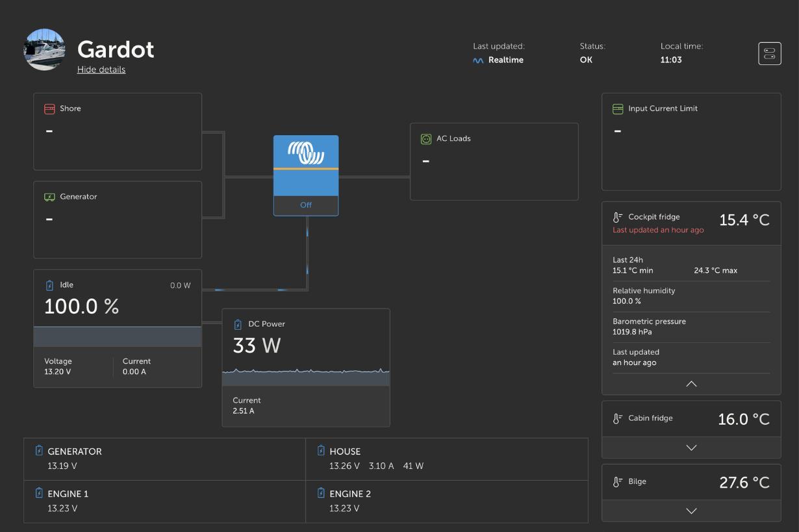The width and height of the screenshot is (799, 532).
Task: Select the GENERATOR battery voltage row
Action: [164, 459]
